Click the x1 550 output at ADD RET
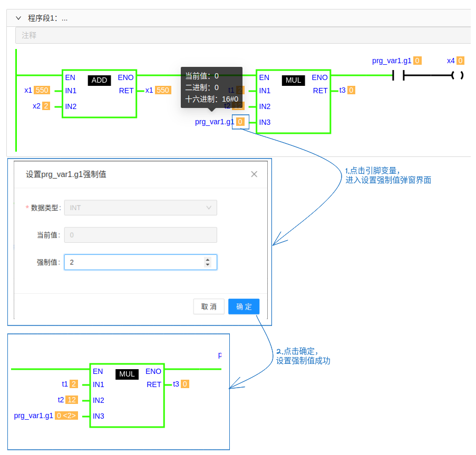This screenshot has height=455, width=476. tap(163, 90)
